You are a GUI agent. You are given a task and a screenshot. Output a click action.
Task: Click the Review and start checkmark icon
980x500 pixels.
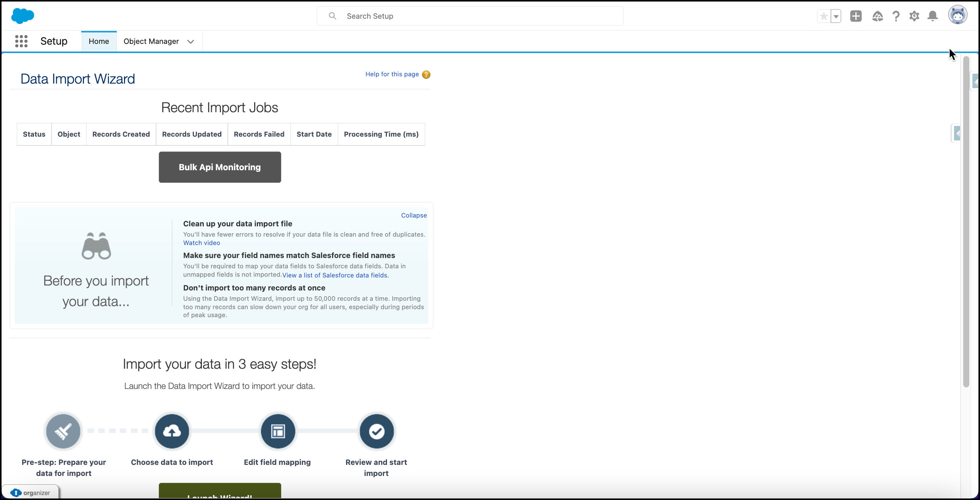pyautogui.click(x=377, y=431)
